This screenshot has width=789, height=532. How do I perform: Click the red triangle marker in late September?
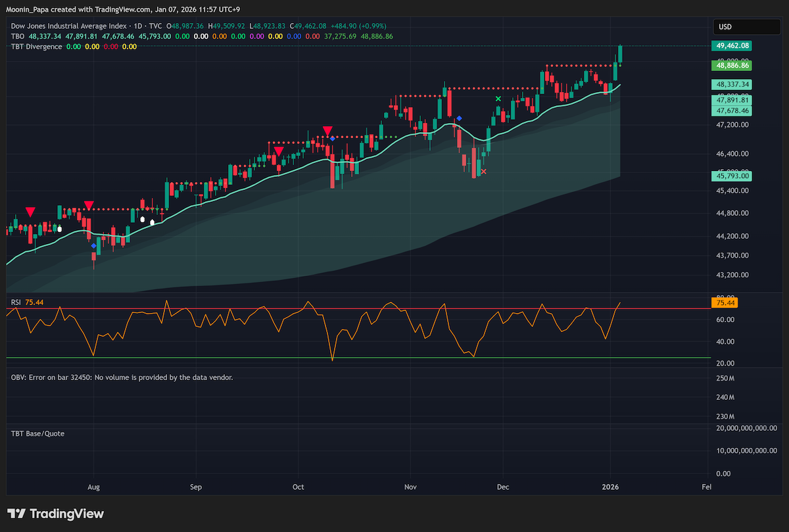(279, 151)
